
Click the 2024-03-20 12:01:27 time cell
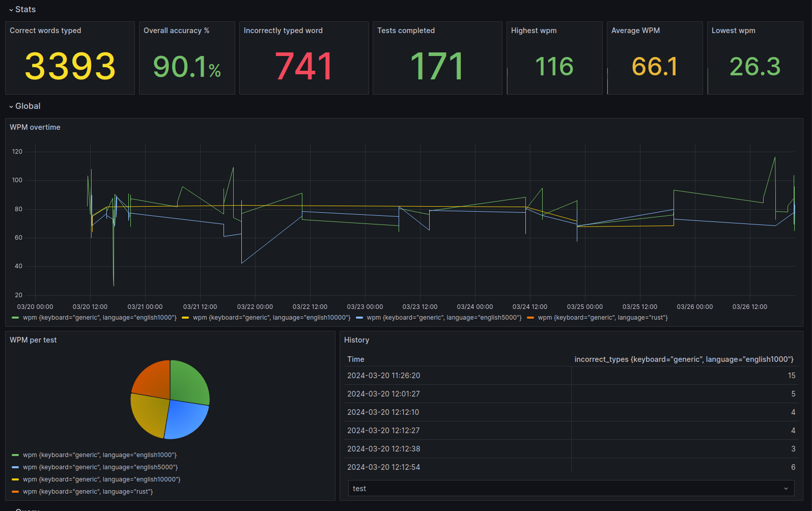point(383,394)
